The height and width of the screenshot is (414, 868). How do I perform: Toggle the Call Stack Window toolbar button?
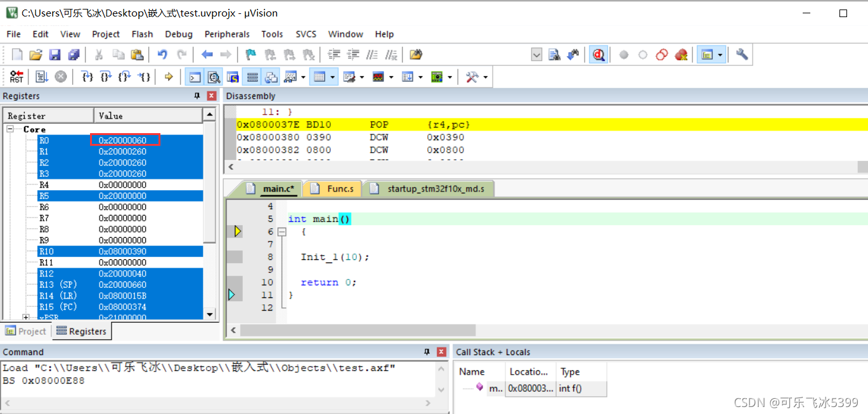pos(271,77)
